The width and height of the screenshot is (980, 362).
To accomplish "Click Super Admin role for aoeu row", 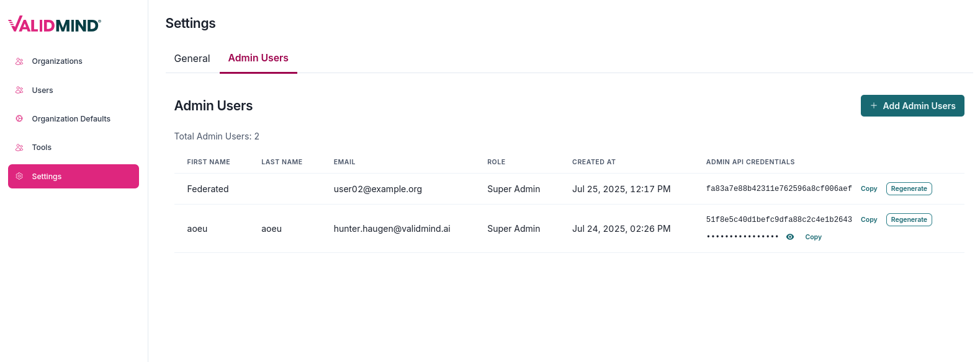I will coord(513,229).
